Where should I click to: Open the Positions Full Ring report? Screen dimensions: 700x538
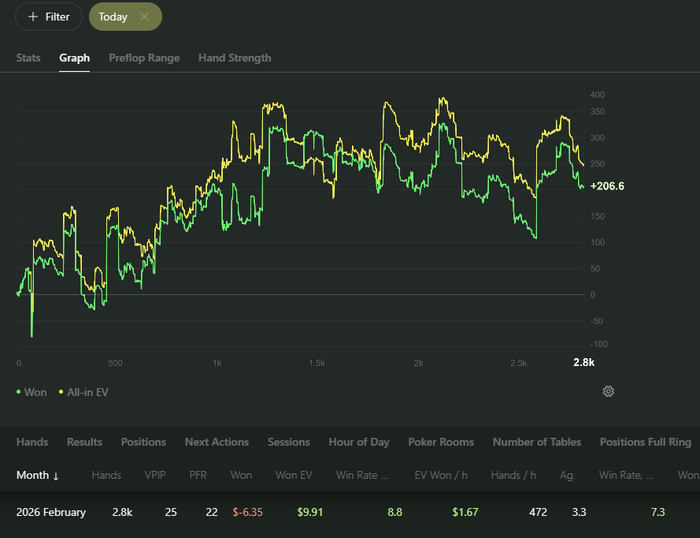[x=646, y=442]
